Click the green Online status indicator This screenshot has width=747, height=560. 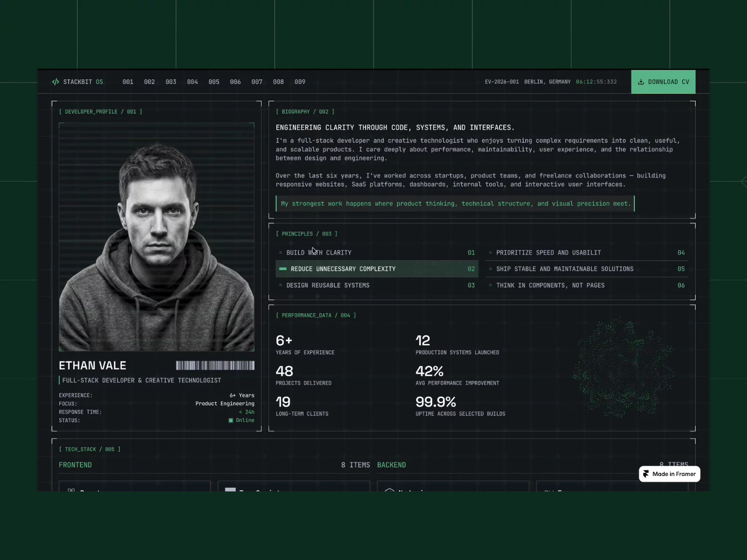pos(231,420)
